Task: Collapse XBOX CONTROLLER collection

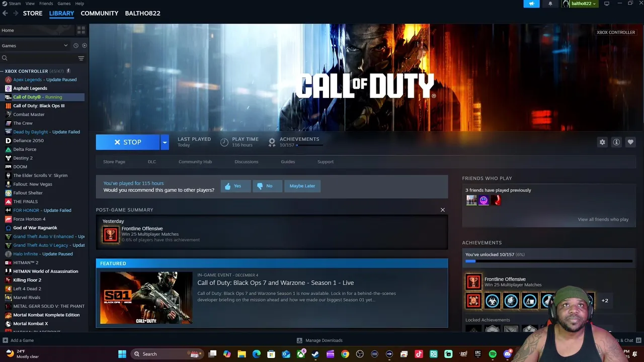Action: [x=2, y=71]
